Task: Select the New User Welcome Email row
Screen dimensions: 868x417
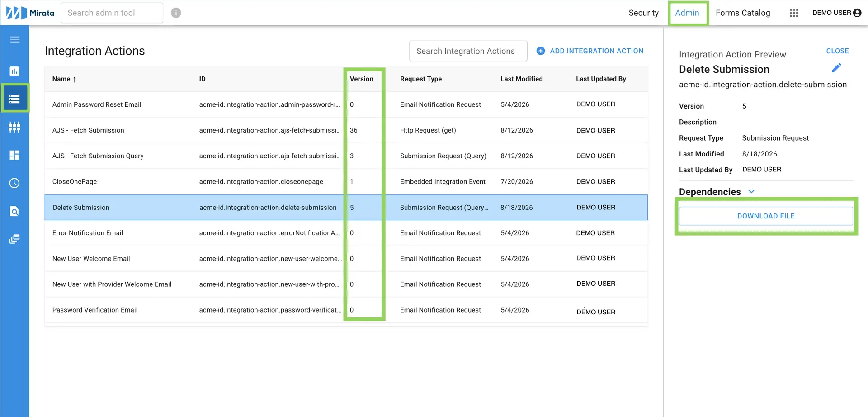Action: [x=346, y=259]
